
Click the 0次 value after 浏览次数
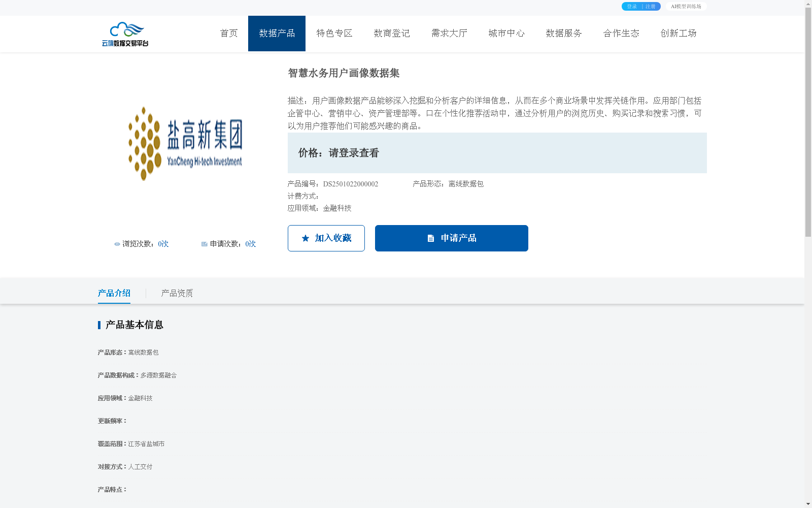[x=163, y=244]
